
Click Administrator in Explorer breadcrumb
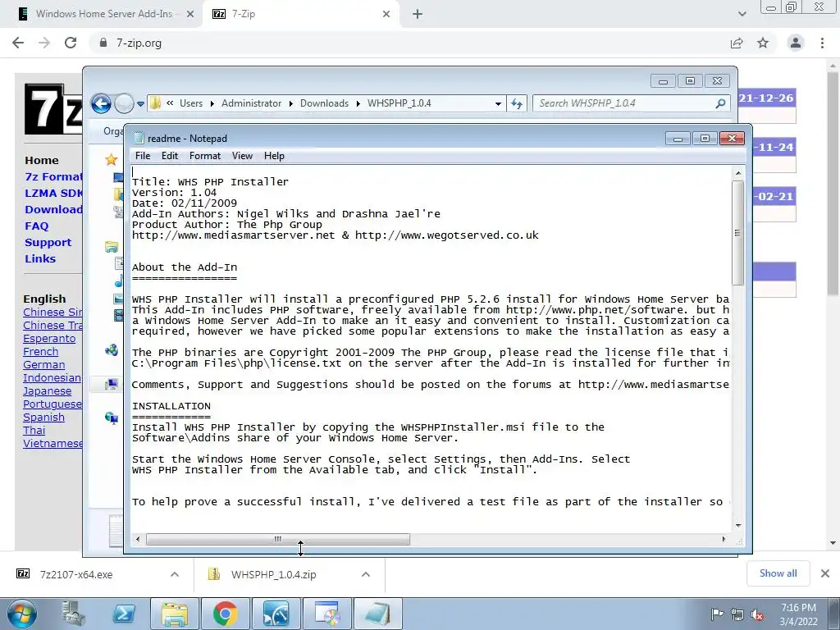tap(251, 103)
